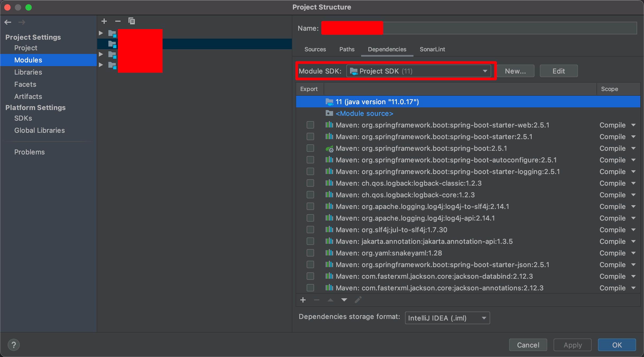Click the fourth module folder icon in tree
Viewport: 644px width, 357px height.
112,65
